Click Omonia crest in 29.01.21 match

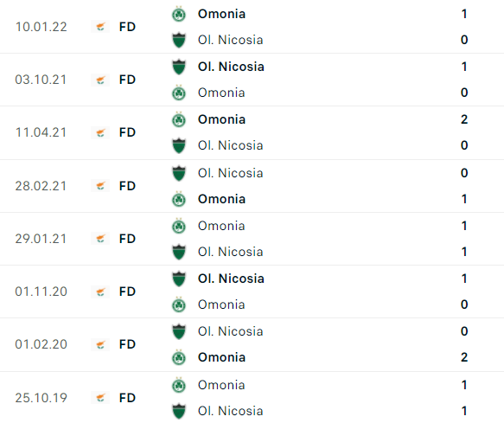(179, 226)
